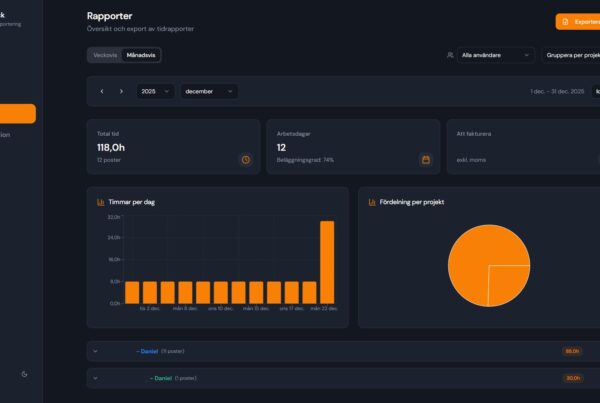Go to next month with right arrow
Viewport: 600px width, 403px height.
pos(121,91)
